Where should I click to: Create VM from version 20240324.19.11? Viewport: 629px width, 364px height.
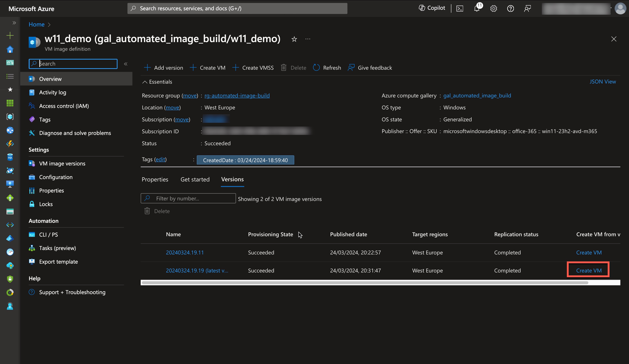[x=589, y=252]
